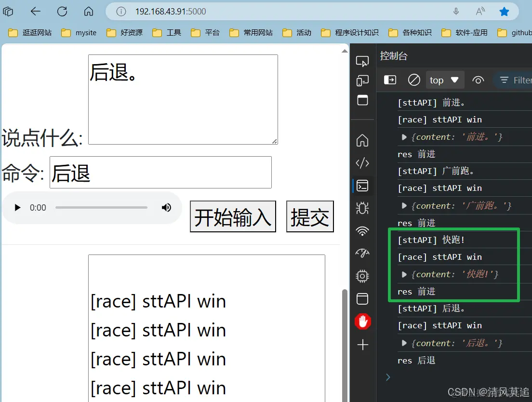Create a live expression with the eye icon
This screenshot has height=402, width=532.
click(478, 80)
